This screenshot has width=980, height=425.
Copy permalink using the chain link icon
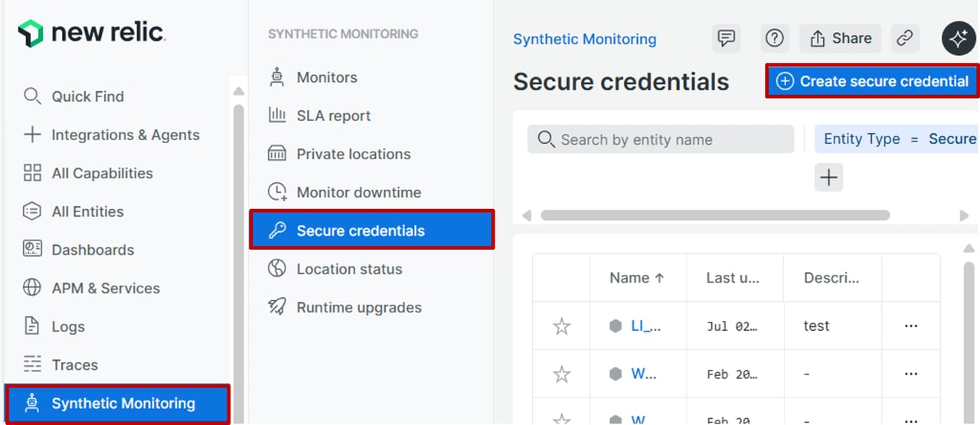coord(905,38)
